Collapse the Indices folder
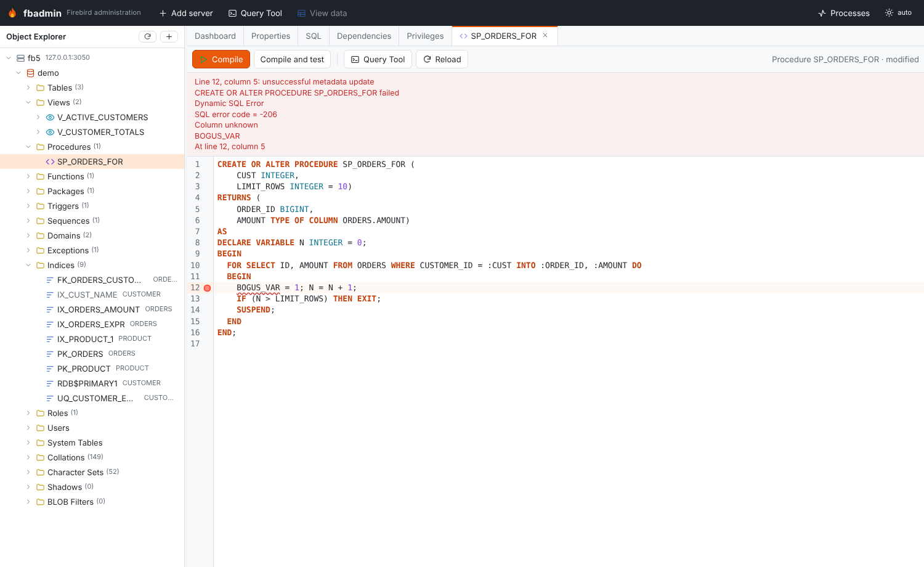The width and height of the screenshot is (924, 567). tap(28, 265)
